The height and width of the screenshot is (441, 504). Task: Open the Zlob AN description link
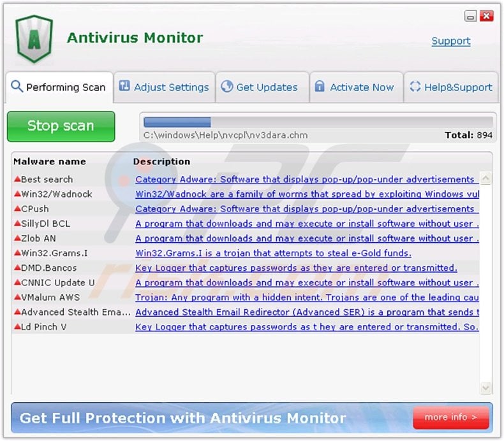[307, 238]
